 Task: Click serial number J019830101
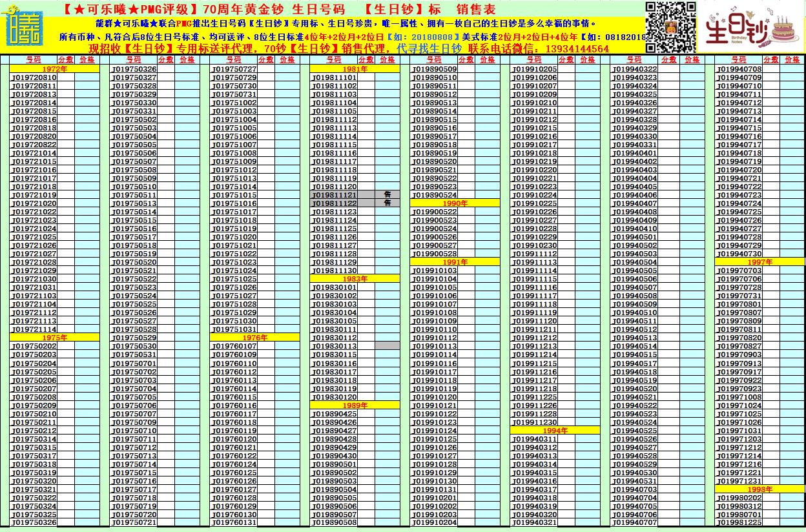tap(335, 287)
